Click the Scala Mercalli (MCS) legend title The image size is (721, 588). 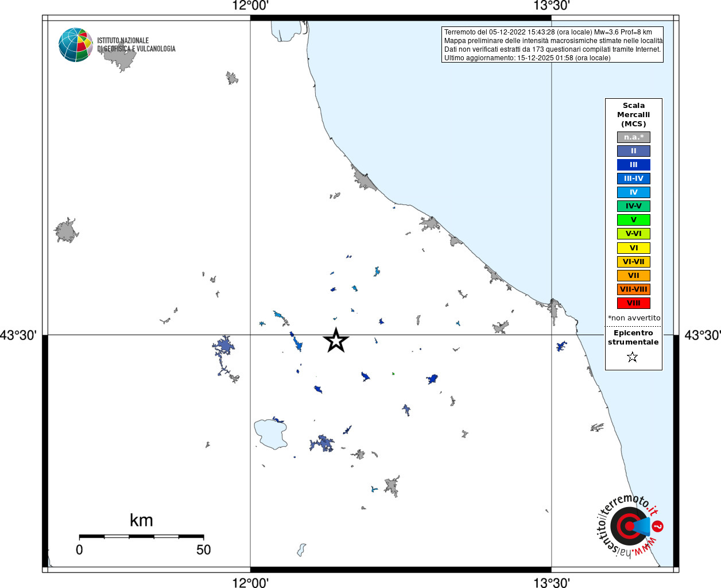[x=633, y=115]
